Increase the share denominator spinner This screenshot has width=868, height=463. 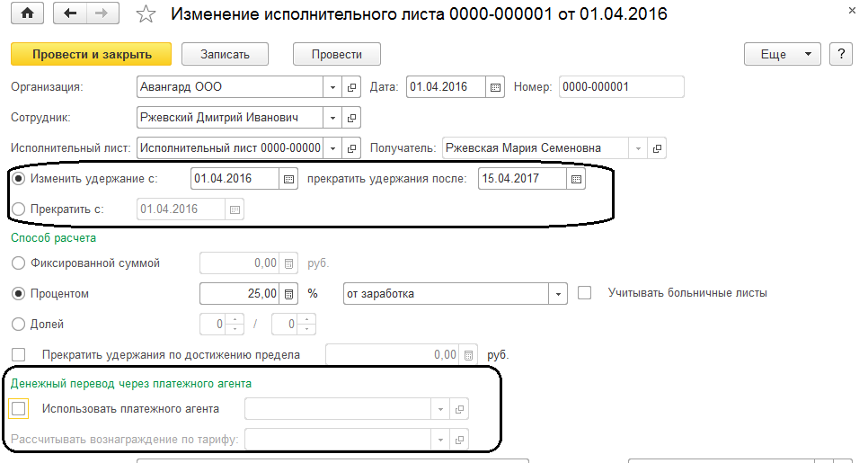(306, 319)
